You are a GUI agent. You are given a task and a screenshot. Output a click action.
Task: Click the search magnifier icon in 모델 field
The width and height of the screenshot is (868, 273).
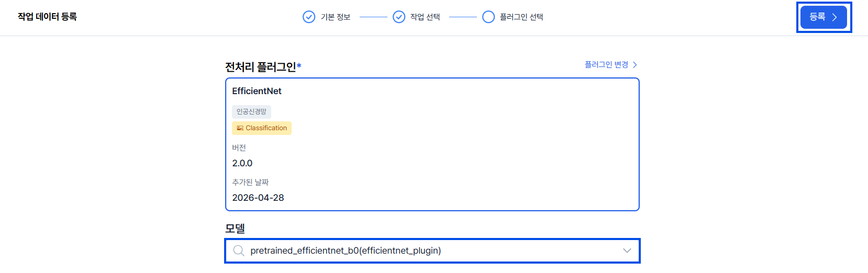(239, 251)
